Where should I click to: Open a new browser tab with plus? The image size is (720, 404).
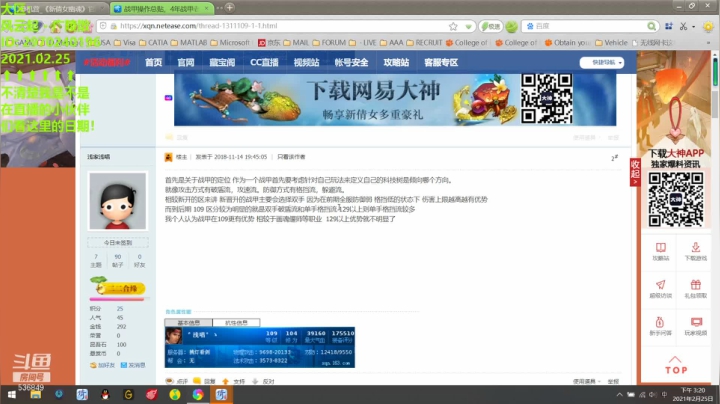coord(230,7)
